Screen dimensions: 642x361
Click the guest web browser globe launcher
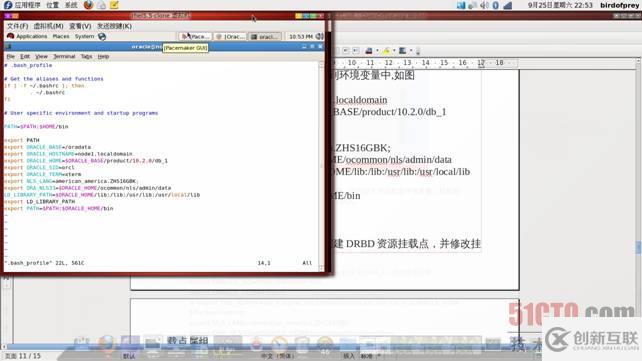(x=102, y=36)
